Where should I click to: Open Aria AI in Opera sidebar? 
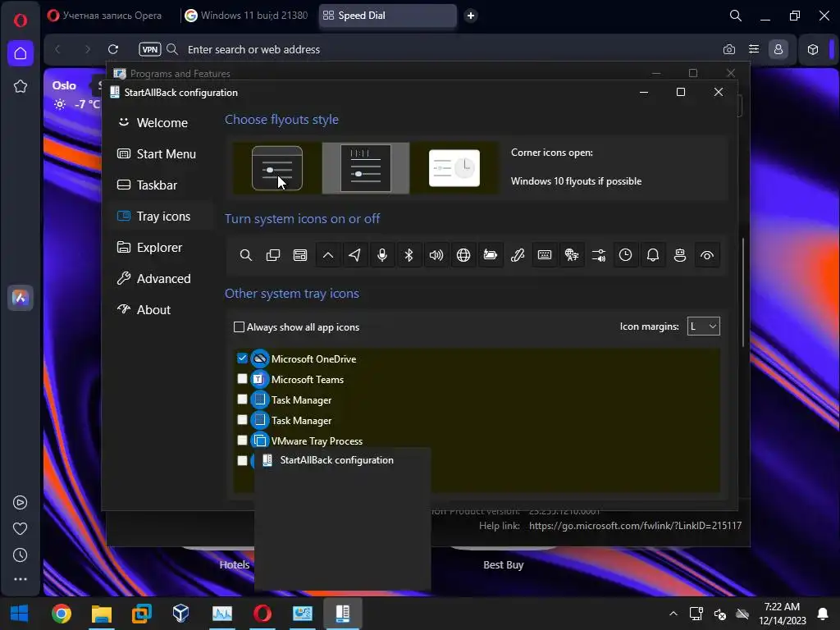pos(21,297)
